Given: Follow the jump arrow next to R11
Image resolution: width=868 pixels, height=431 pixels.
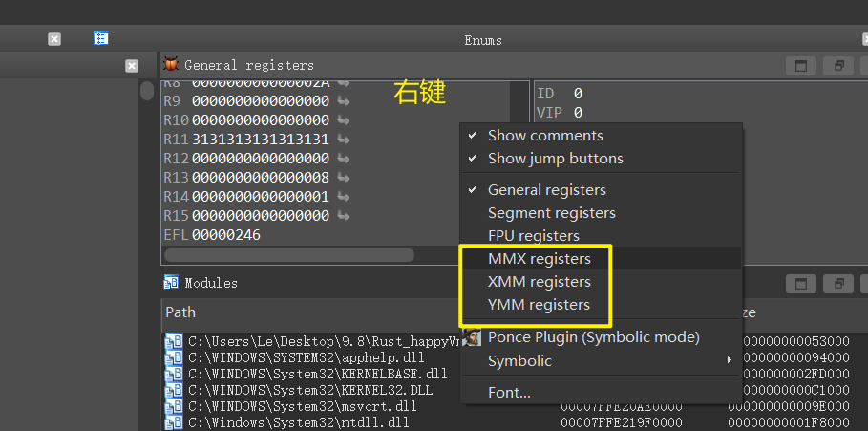Looking at the screenshot, I should 343,140.
